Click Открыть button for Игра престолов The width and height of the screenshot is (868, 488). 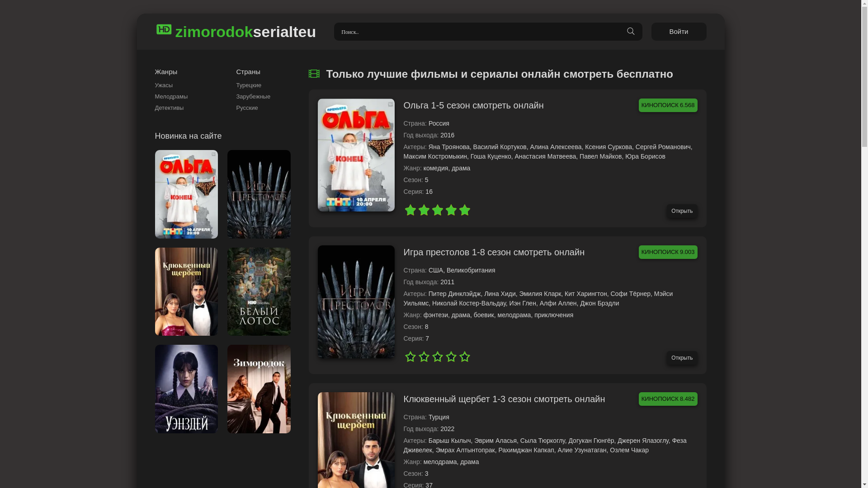point(682,358)
